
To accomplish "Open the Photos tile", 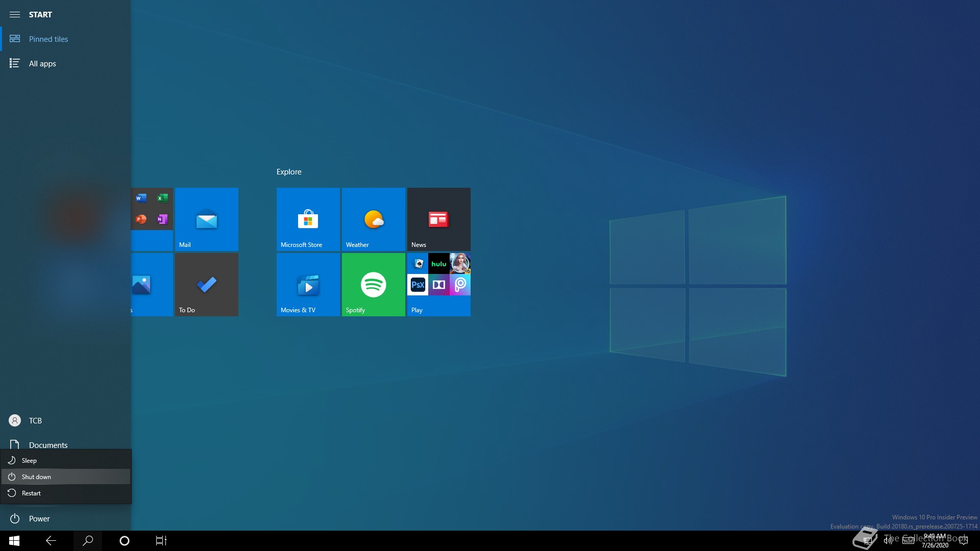I will (152, 285).
